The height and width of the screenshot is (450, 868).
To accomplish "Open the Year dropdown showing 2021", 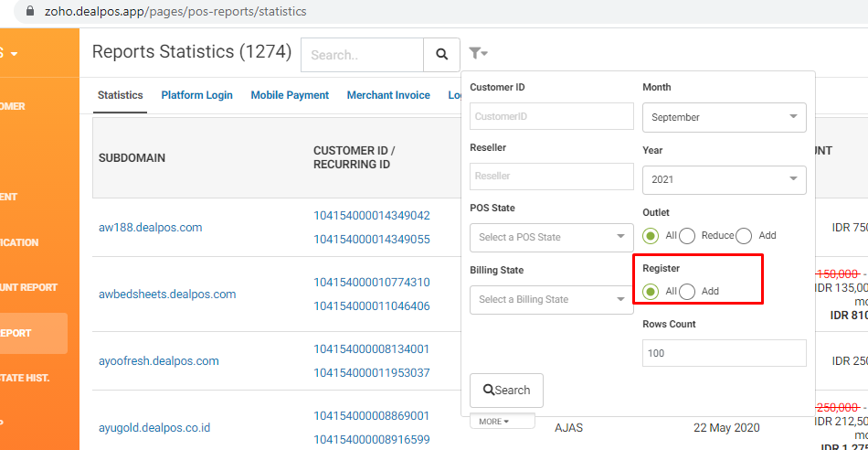I will pos(724,179).
